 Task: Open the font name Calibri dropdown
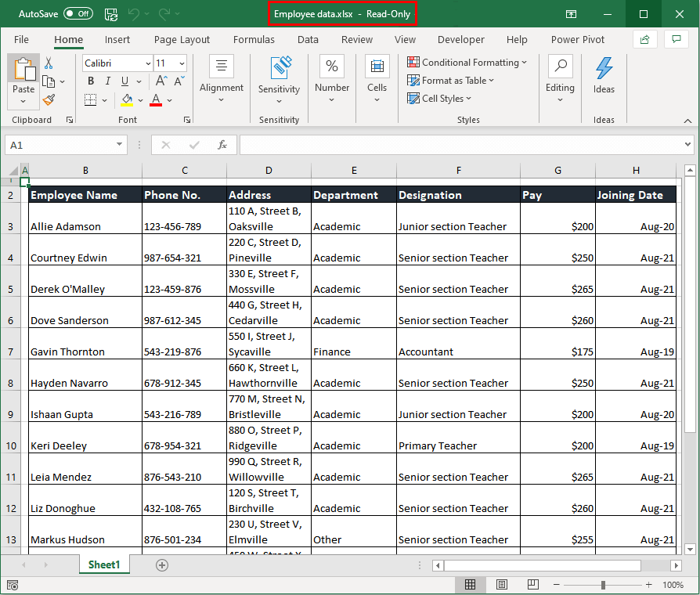pos(148,63)
